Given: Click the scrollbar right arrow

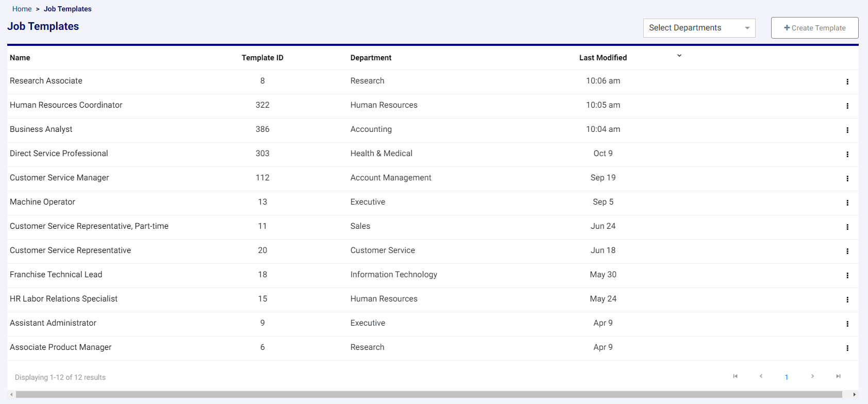Looking at the screenshot, I should click(854, 394).
